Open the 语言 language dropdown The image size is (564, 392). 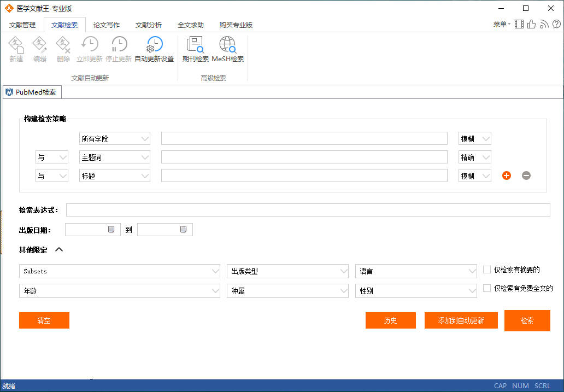416,271
